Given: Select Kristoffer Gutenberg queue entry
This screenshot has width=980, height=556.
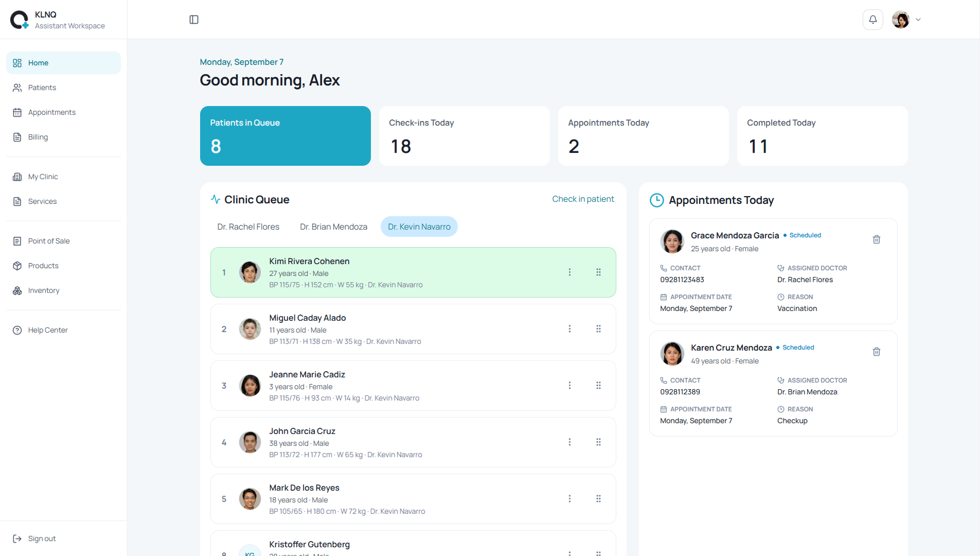Looking at the screenshot, I should pyautogui.click(x=413, y=544).
